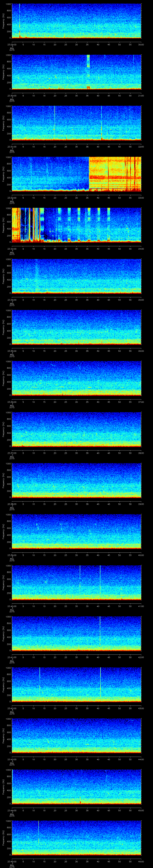The height and width of the screenshot is (868, 153).
Task: Click the 23:37:00 start time label
Action: click(12, 453)
